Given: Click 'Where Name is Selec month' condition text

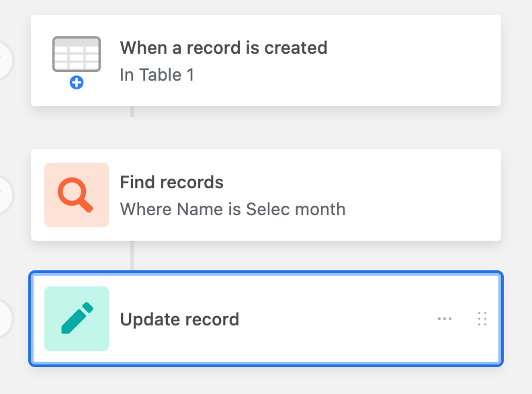Looking at the screenshot, I should tap(232, 209).
